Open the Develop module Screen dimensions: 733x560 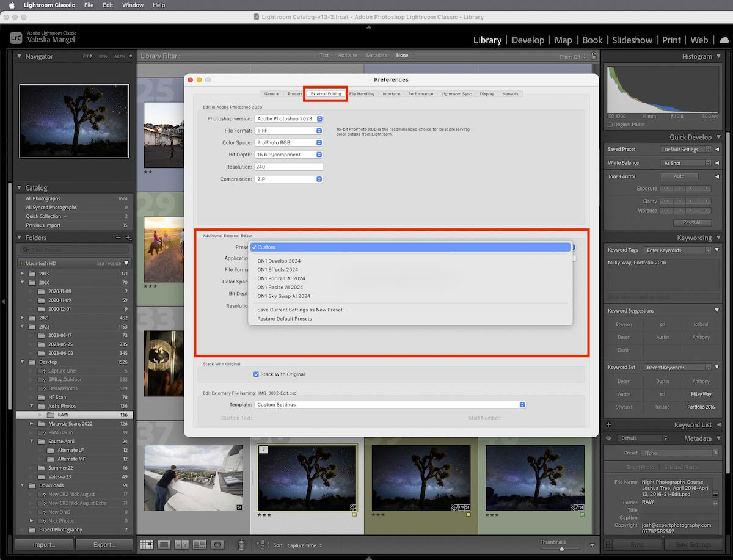point(528,40)
